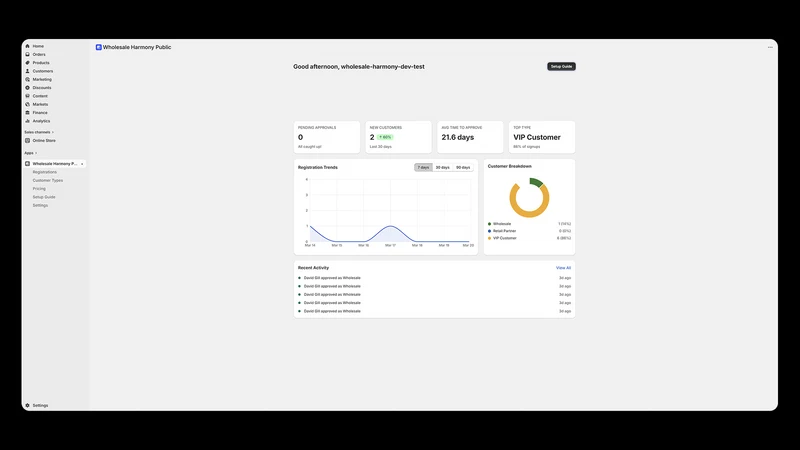
Task: Click the Customer Breakdown heading
Action: click(x=510, y=166)
